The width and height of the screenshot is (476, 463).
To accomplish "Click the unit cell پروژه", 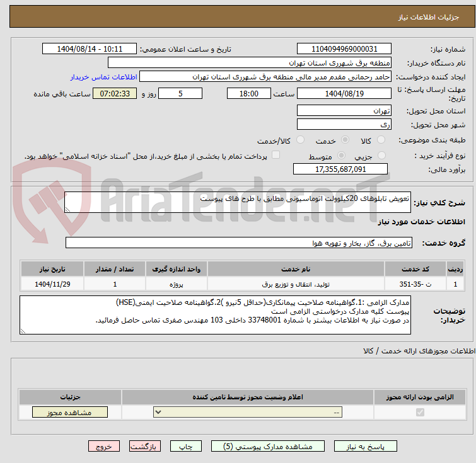I will [176, 284].
